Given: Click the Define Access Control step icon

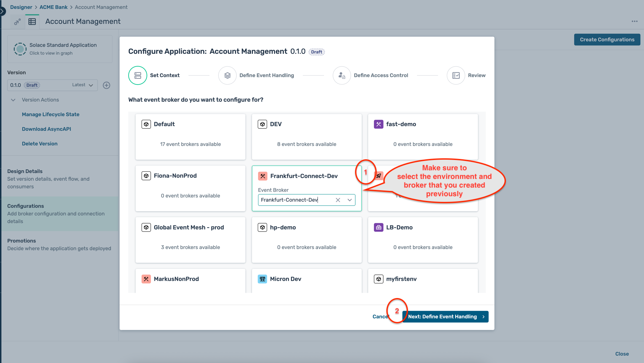Looking at the screenshot, I should click(342, 76).
